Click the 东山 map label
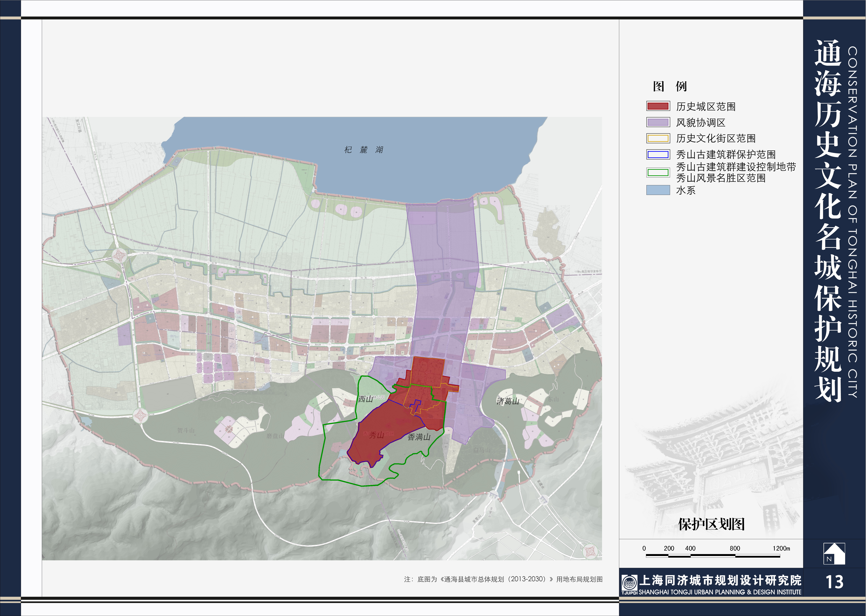The width and height of the screenshot is (866, 616). click(553, 399)
